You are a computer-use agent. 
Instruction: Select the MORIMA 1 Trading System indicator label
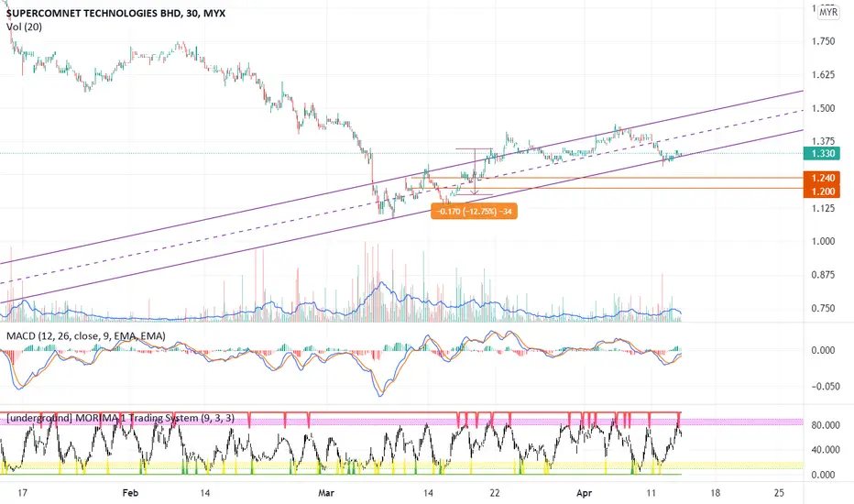120,418
